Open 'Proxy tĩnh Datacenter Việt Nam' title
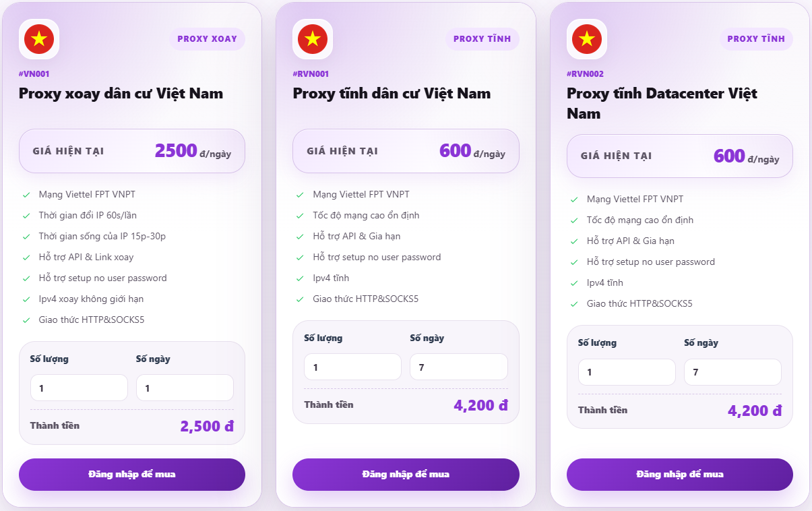812x511 pixels. [662, 103]
